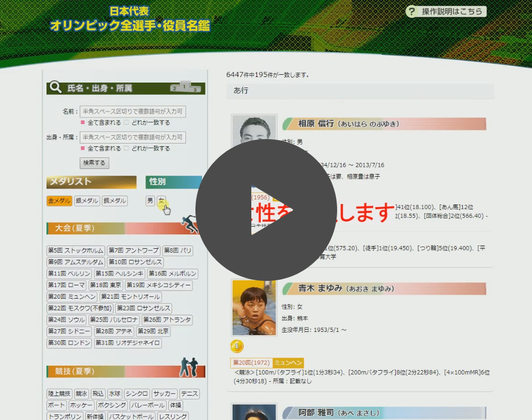Select 第8回 パリ games
The height and width of the screenshot is (420, 532).
point(178,250)
